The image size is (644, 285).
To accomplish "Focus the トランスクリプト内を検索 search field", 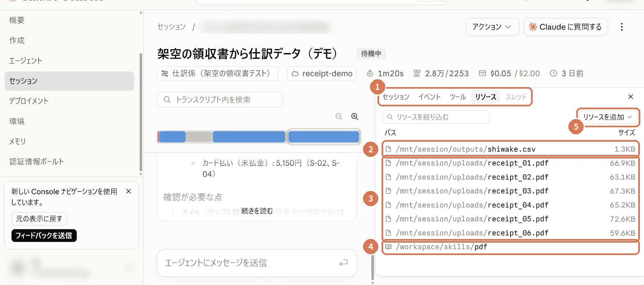I will (x=220, y=100).
